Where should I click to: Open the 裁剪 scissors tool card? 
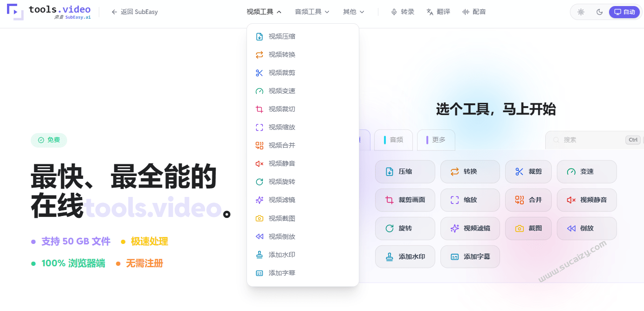[528, 172]
